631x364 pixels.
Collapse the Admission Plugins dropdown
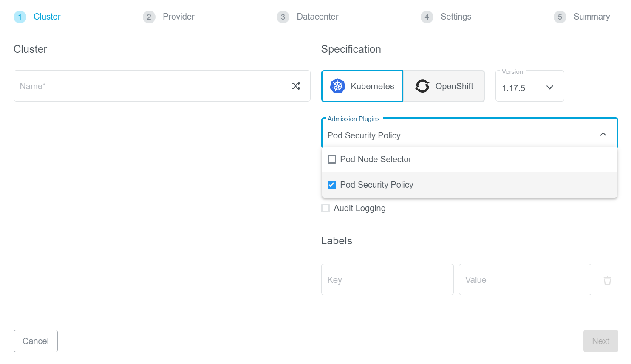pyautogui.click(x=603, y=134)
